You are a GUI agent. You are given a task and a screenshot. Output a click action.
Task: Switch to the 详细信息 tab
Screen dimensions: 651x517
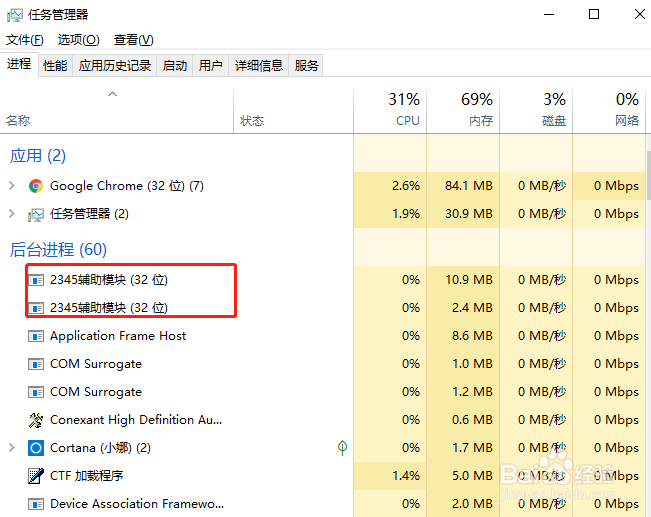[259, 66]
